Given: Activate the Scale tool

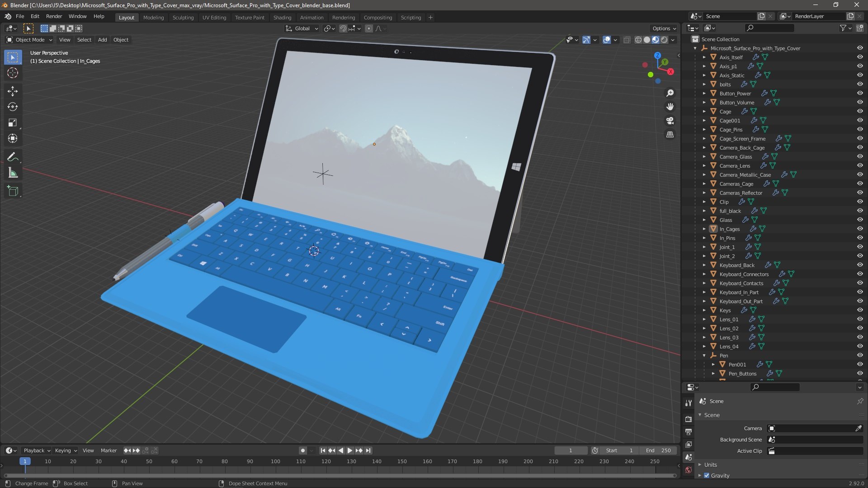Looking at the screenshot, I should [x=13, y=123].
